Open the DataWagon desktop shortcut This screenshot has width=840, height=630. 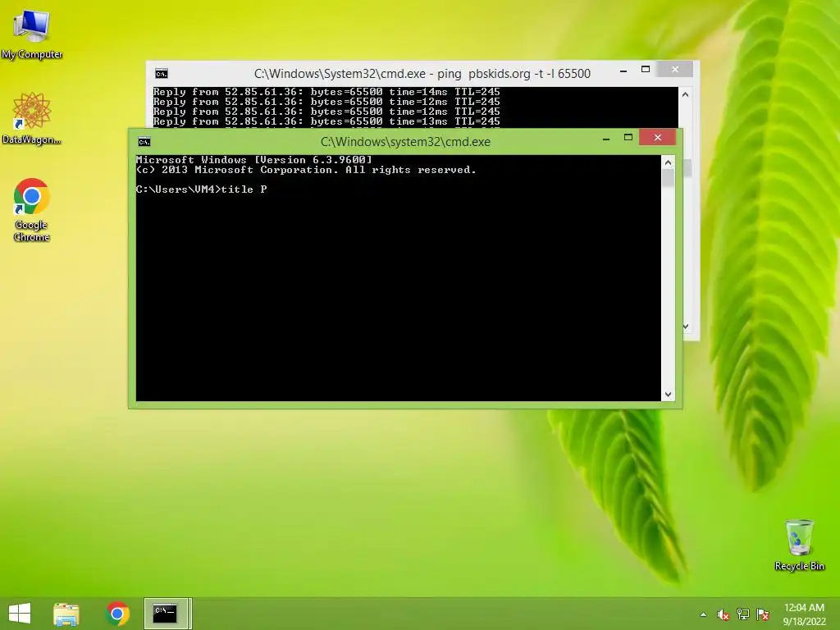32,118
